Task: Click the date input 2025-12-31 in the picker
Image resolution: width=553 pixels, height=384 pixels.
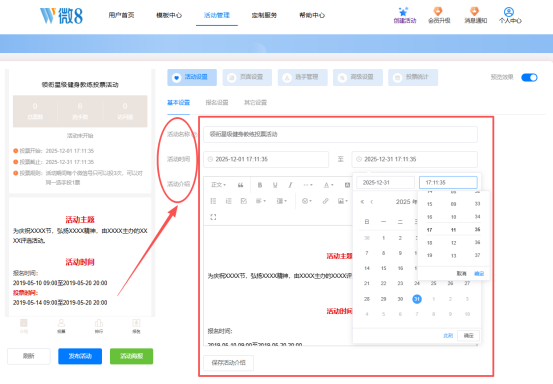Action: (385, 183)
